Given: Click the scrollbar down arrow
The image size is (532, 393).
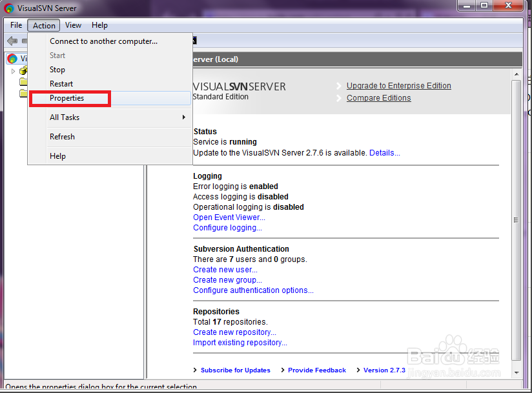Looking at the screenshot, I should 516,372.
